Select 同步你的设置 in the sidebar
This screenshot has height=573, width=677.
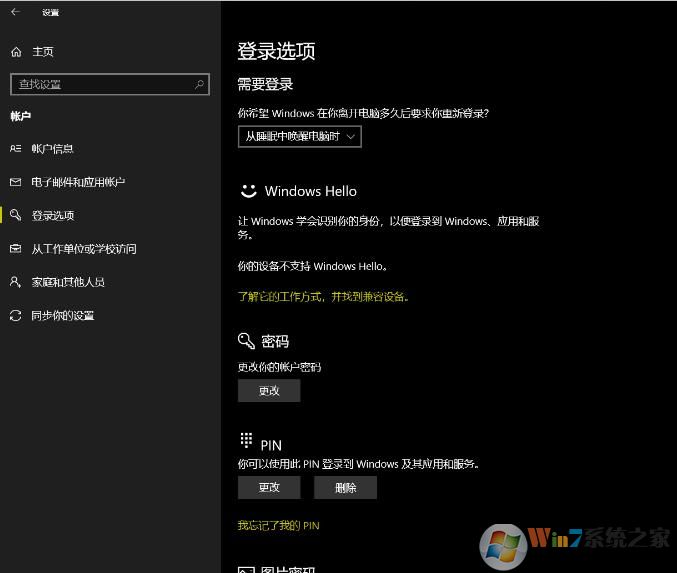(x=63, y=316)
